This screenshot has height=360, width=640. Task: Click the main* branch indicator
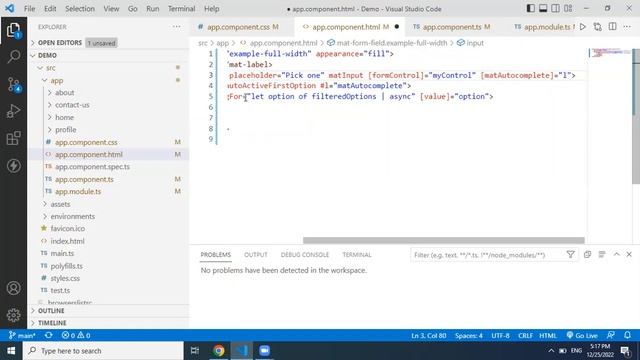tap(22, 336)
